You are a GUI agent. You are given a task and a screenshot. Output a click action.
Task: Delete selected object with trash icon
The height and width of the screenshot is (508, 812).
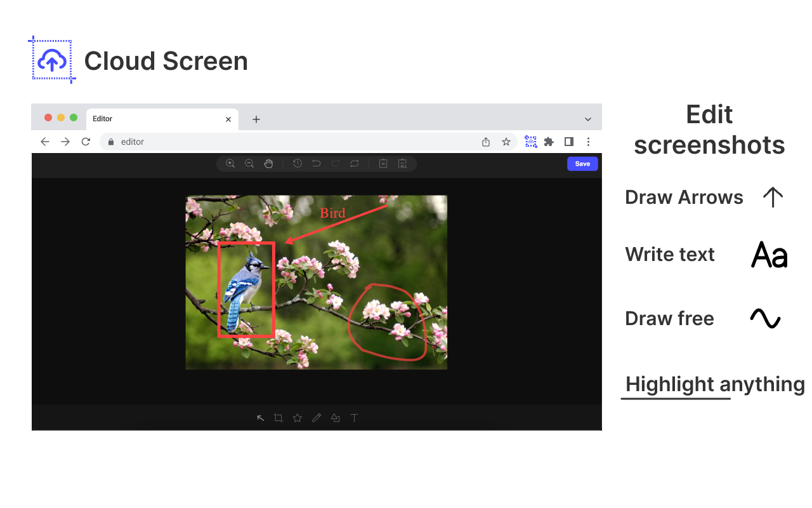tap(383, 164)
